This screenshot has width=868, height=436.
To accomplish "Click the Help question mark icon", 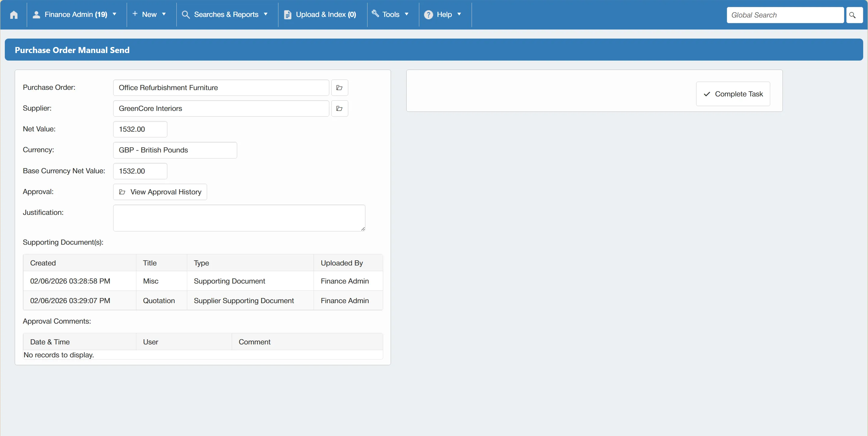I will [428, 15].
